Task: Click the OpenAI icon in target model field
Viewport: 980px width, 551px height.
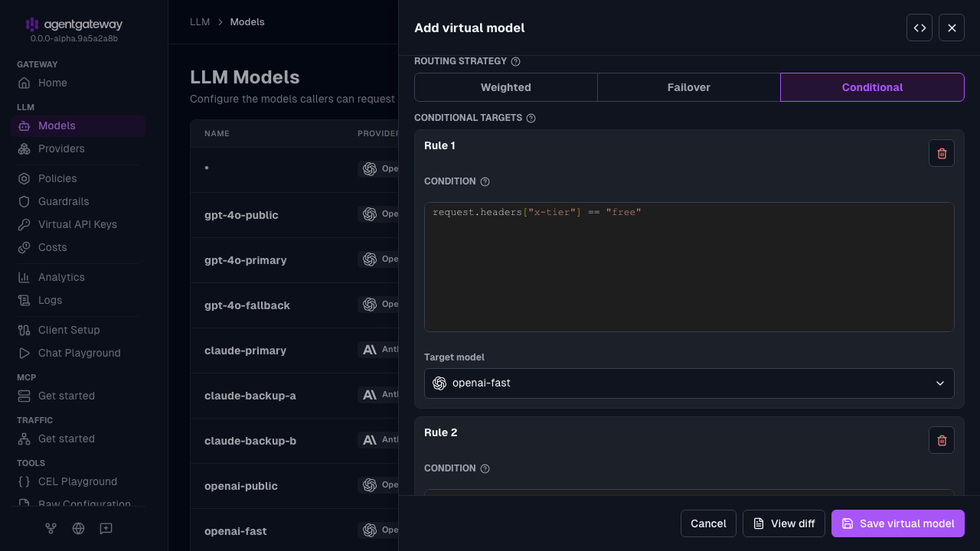Action: pyautogui.click(x=439, y=383)
